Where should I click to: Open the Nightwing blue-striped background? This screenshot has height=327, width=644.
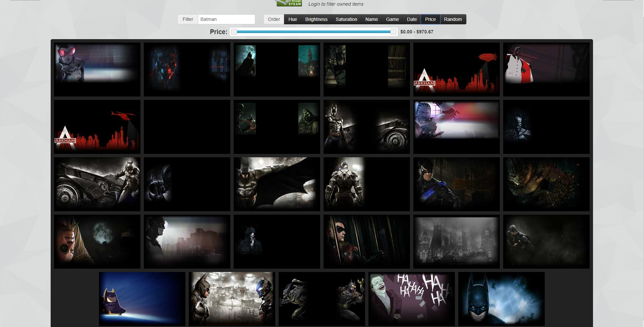(457, 184)
